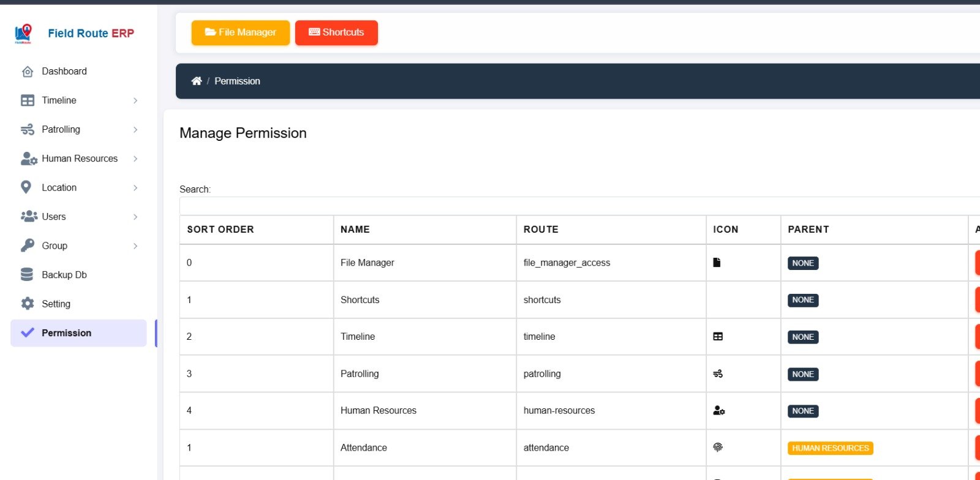Click the NONE badge in Shortcuts row

803,300
